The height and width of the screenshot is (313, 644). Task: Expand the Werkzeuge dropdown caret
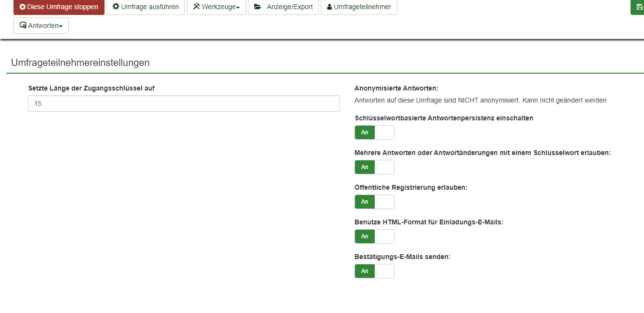(x=238, y=8)
